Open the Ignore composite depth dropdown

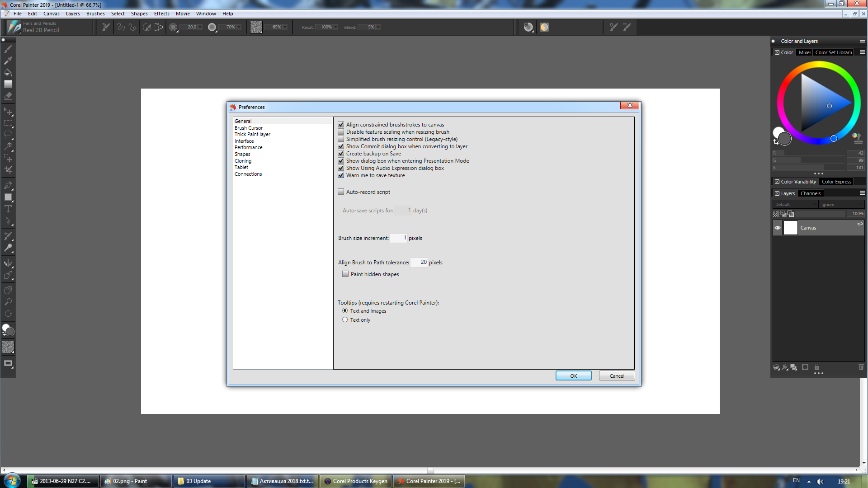[841, 205]
